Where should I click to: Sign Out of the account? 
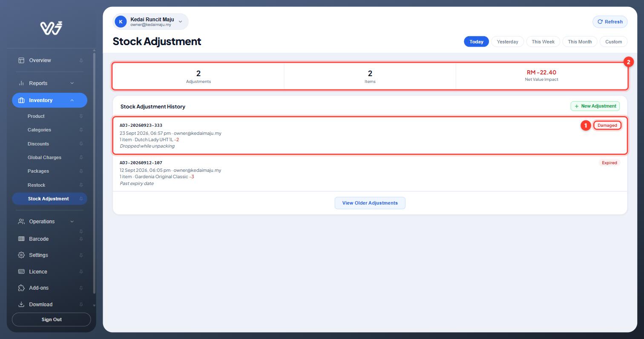coord(52,319)
